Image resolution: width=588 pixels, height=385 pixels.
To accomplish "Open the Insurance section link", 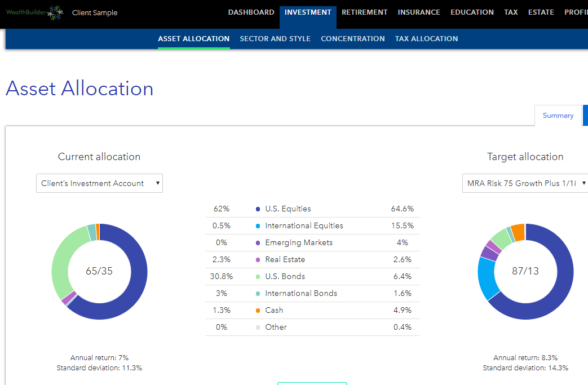I will (x=419, y=12).
